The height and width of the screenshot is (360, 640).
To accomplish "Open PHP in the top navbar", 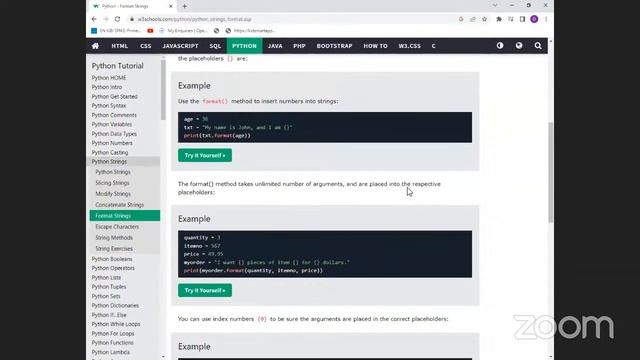I will (299, 46).
